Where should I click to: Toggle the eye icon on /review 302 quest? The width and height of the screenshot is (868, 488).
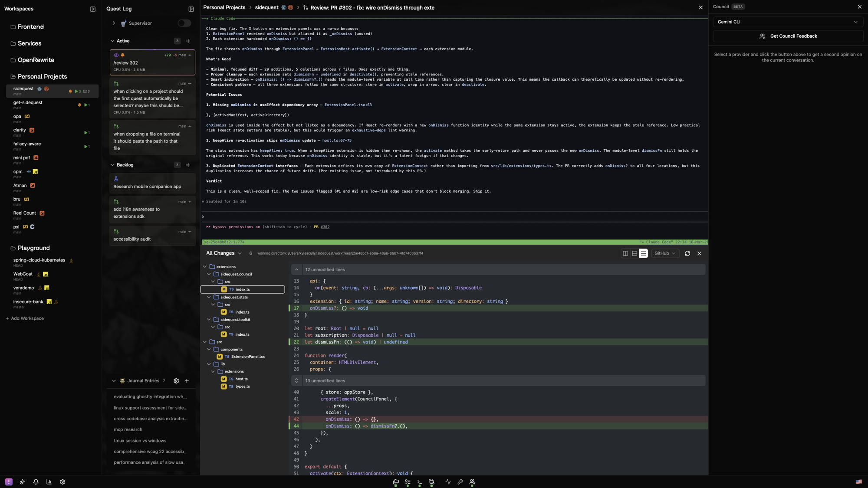click(116, 55)
